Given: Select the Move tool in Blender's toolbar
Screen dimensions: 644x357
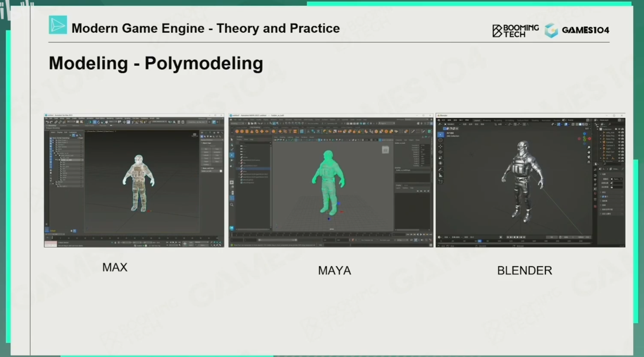Looking at the screenshot, I should (440, 146).
